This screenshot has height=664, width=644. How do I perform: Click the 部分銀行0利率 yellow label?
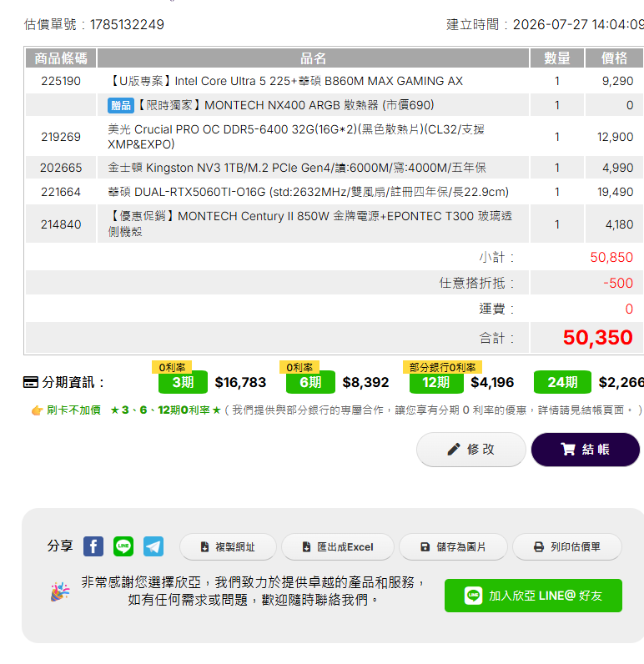(x=442, y=367)
